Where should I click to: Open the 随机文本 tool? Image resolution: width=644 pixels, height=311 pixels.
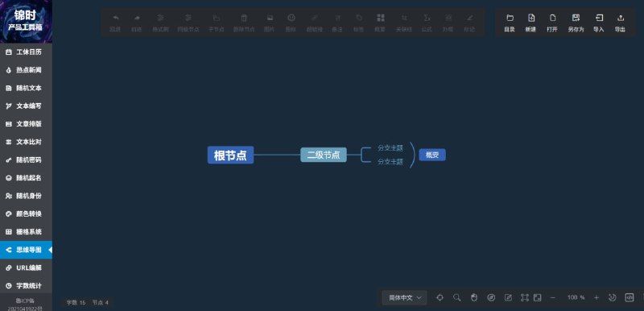click(27, 88)
